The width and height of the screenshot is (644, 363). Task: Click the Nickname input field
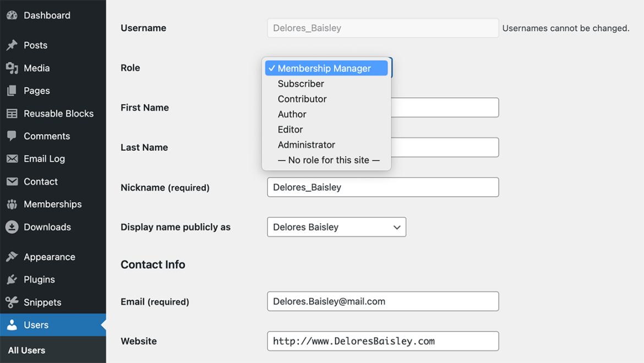pyautogui.click(x=383, y=187)
